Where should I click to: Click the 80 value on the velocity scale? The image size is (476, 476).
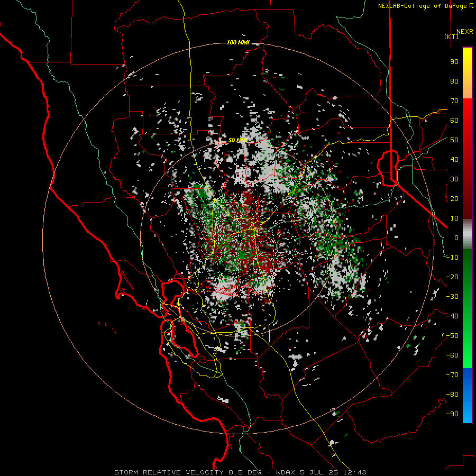(x=454, y=81)
